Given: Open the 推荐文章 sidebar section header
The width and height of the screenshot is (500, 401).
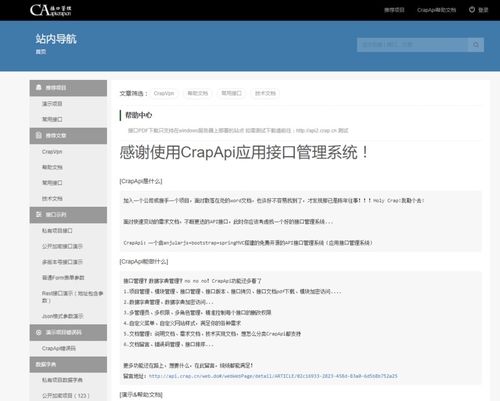Looking at the screenshot, I should coord(68,136).
